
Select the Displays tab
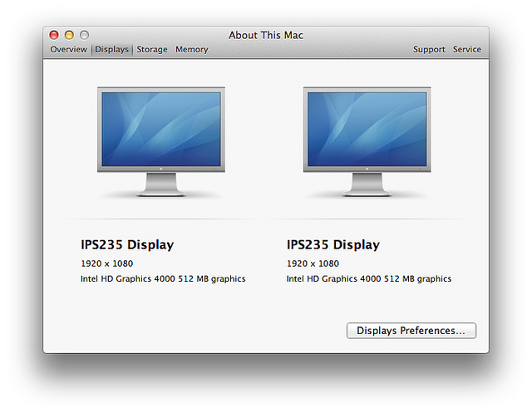click(x=111, y=50)
